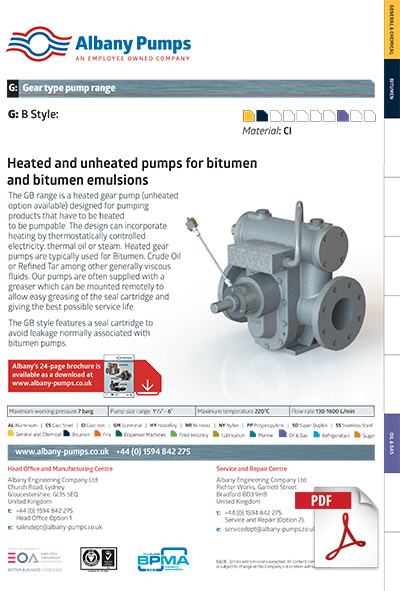The width and height of the screenshot is (400, 591).
Task: Click the quality certification badge logo
Action: click(98, 559)
